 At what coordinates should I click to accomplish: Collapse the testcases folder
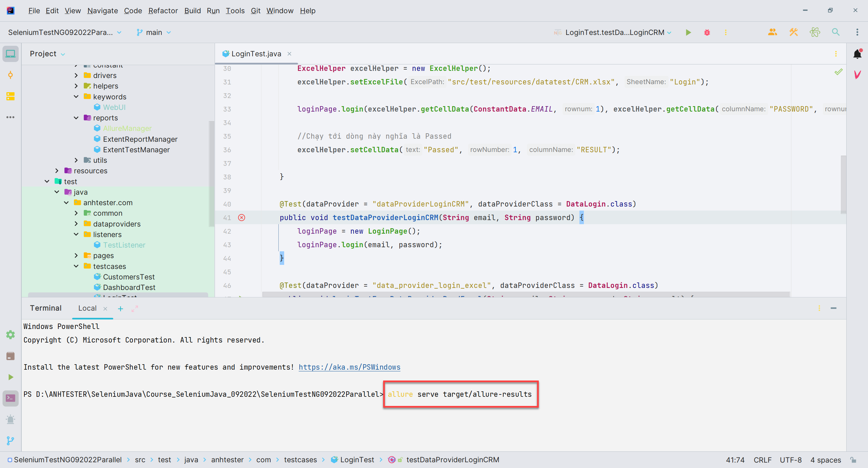pos(76,266)
